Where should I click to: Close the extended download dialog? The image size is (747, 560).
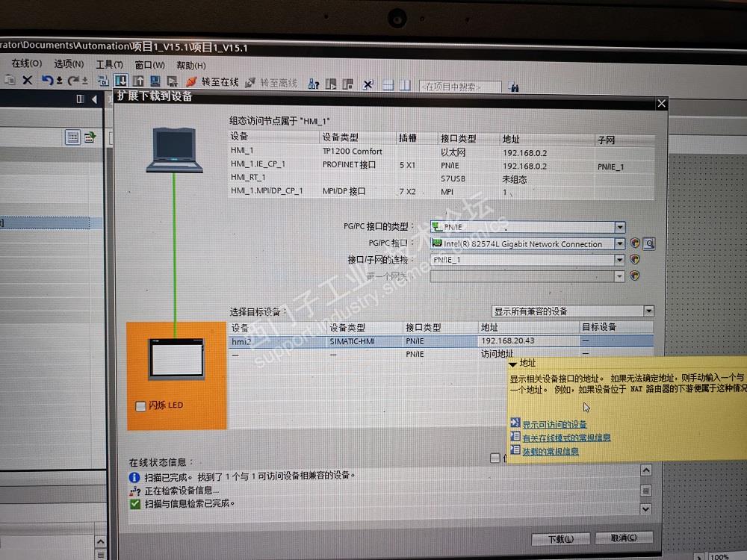point(661,103)
